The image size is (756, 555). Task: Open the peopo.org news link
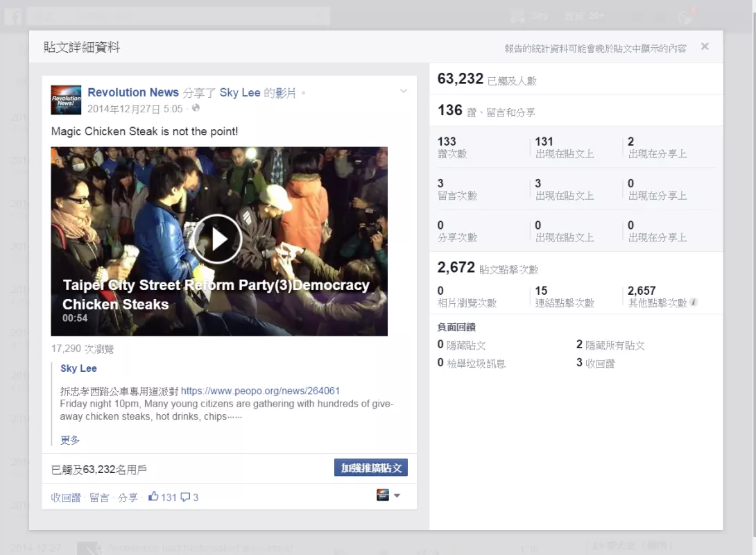pos(260,391)
